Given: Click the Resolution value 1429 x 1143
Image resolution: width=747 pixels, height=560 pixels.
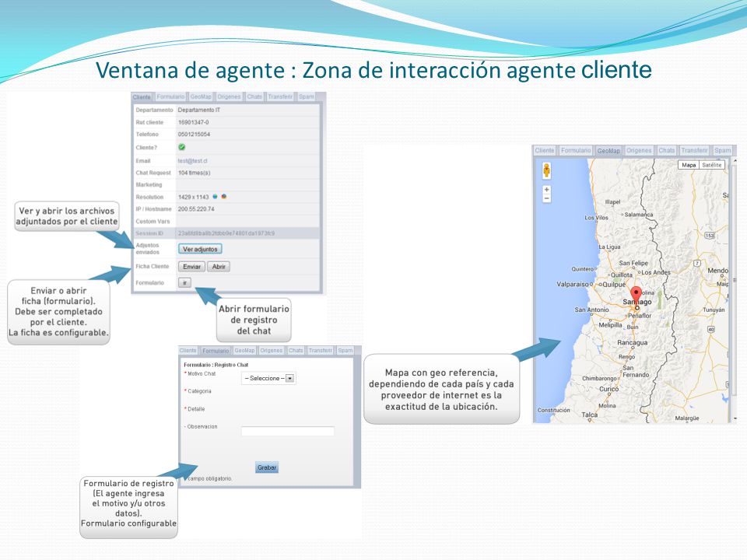Looking at the screenshot, I should [x=194, y=197].
